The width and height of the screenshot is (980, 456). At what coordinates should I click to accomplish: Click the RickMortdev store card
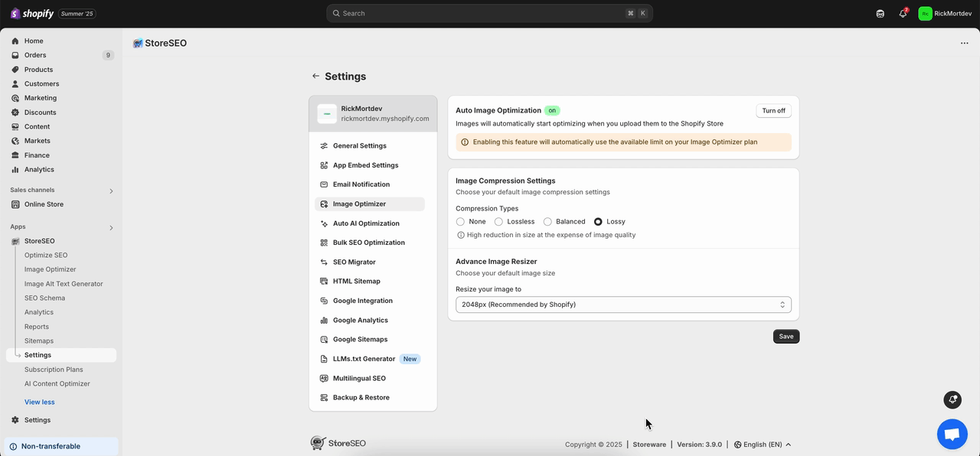pos(373,114)
